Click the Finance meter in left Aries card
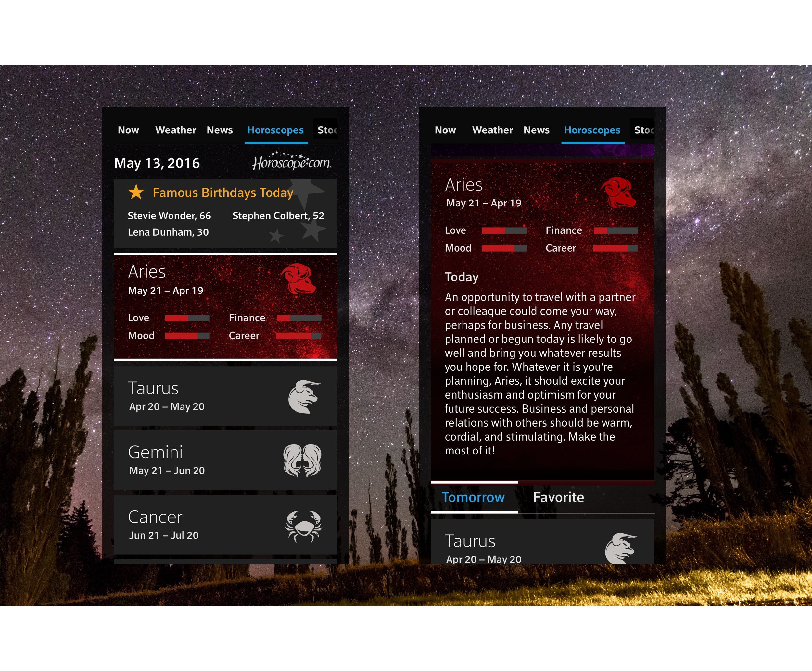Image resolution: width=812 pixels, height=671 pixels. click(299, 318)
